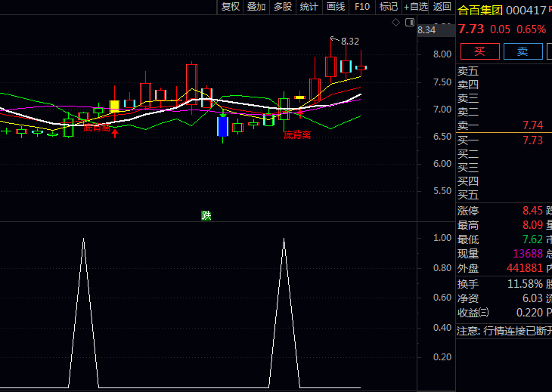Image resolution: width=552 pixels, height=392 pixels.
Task: Click the green 跌 marker icon
Action: [206, 215]
